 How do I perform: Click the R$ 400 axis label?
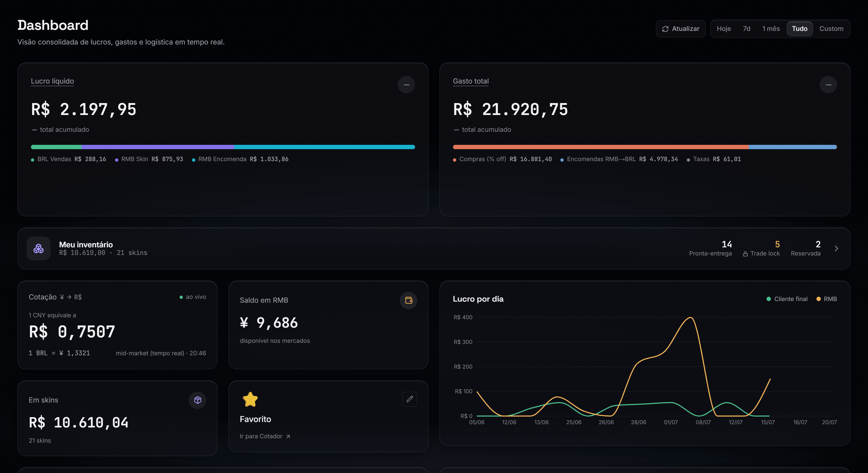[x=463, y=317]
